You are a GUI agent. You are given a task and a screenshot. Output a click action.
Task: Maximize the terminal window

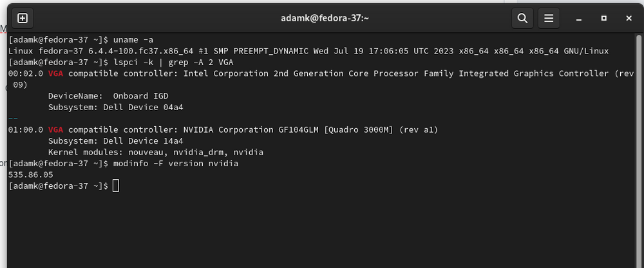[604, 18]
